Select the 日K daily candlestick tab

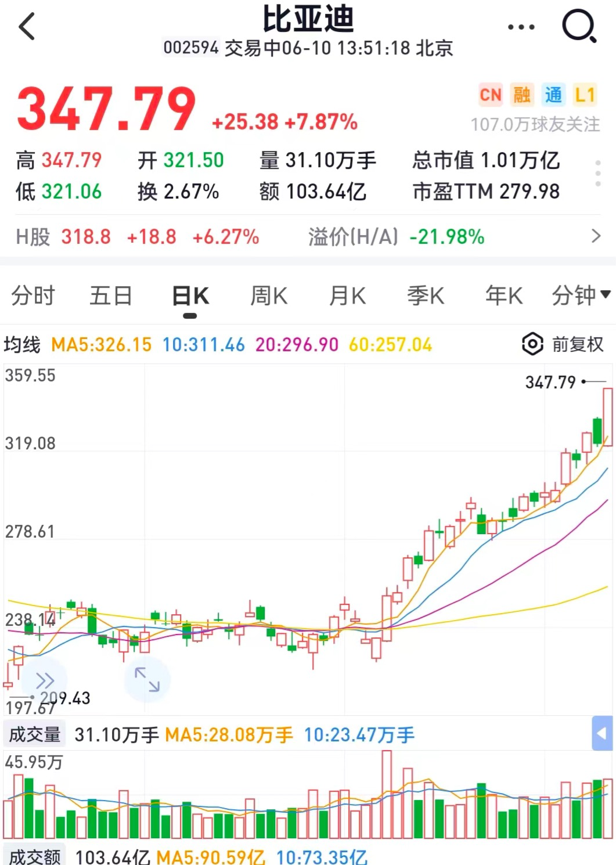(190, 296)
